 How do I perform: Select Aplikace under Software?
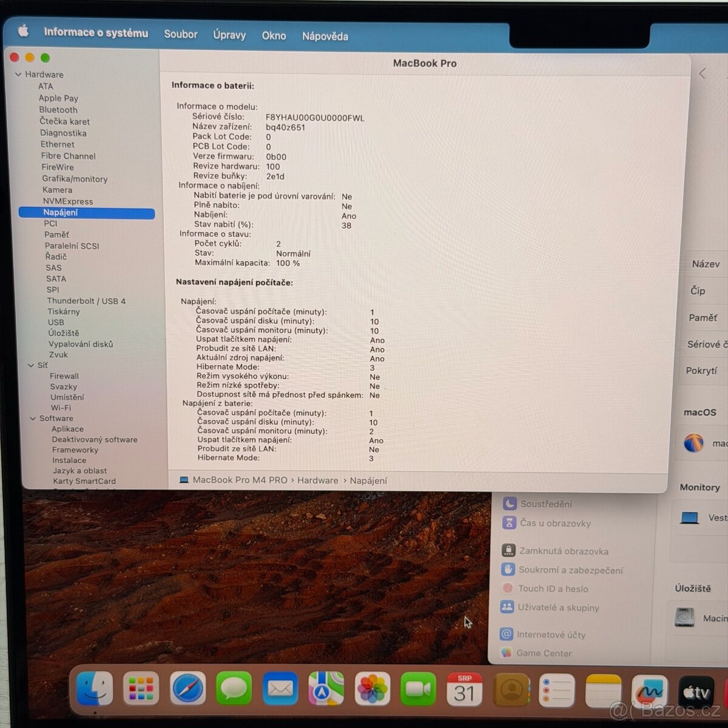[x=67, y=429]
